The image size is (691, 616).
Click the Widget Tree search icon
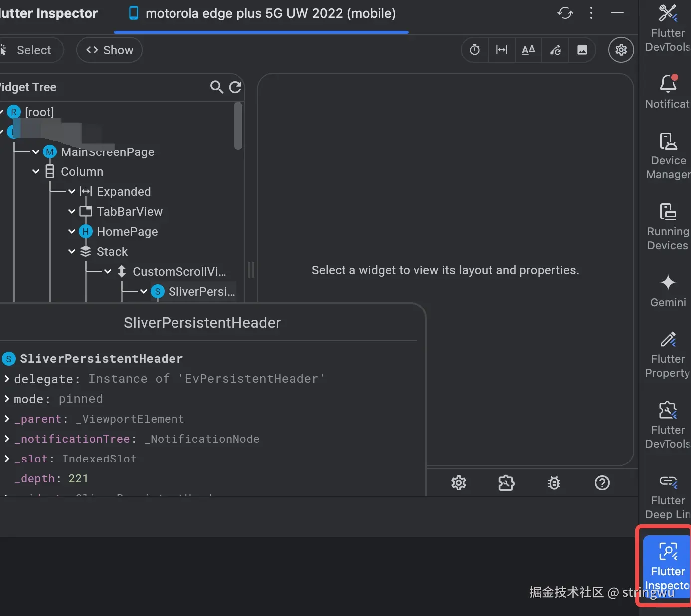[216, 87]
